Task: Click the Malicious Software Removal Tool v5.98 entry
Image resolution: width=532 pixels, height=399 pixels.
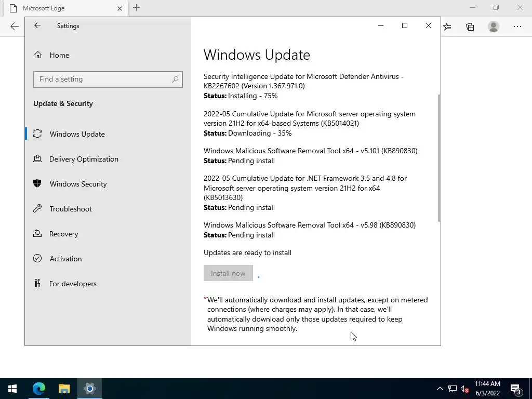Action: (x=310, y=225)
